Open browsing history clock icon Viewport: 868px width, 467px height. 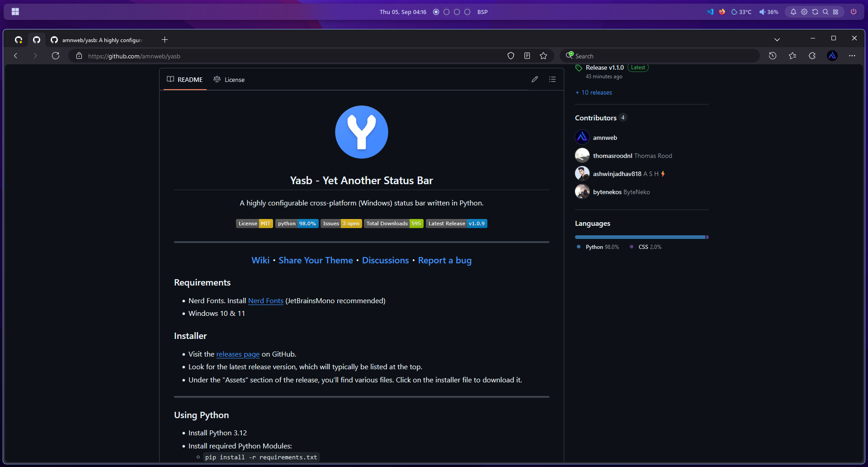[x=773, y=56]
